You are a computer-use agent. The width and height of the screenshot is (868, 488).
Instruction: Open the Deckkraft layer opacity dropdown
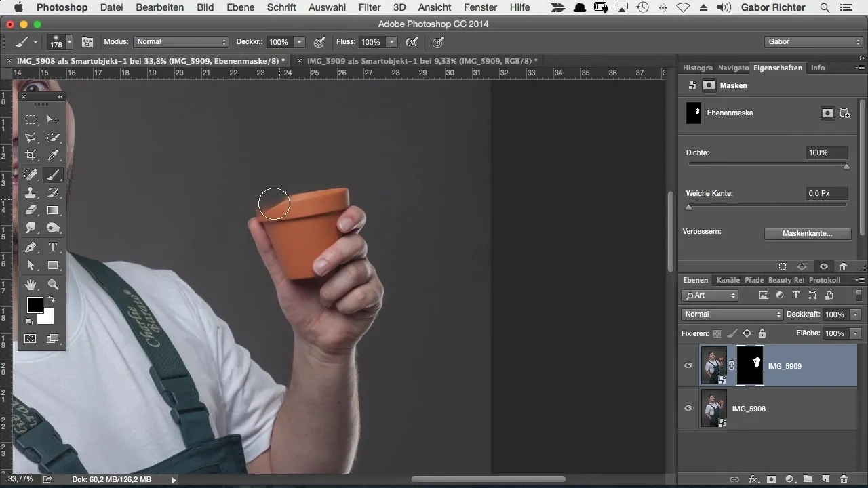tap(856, 314)
